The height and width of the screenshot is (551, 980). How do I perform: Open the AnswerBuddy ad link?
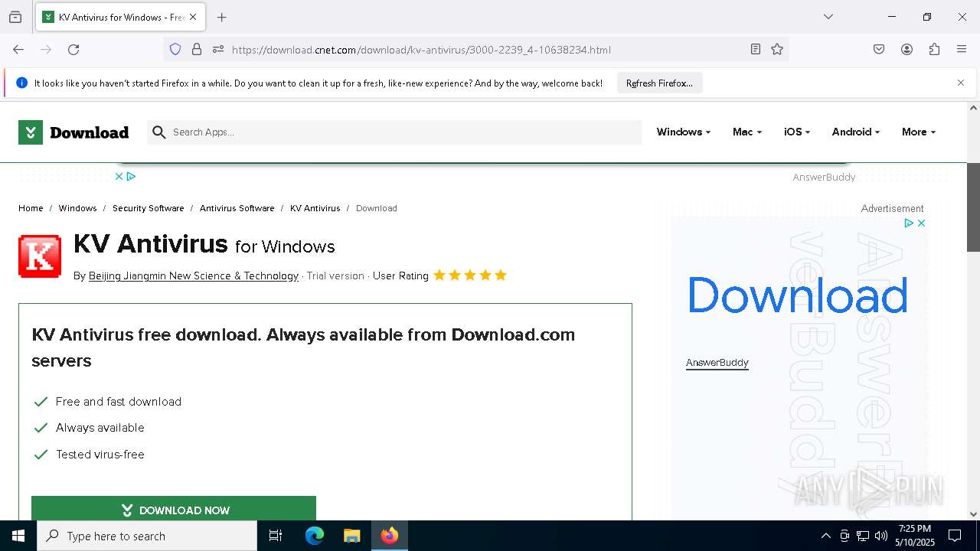coord(717,363)
